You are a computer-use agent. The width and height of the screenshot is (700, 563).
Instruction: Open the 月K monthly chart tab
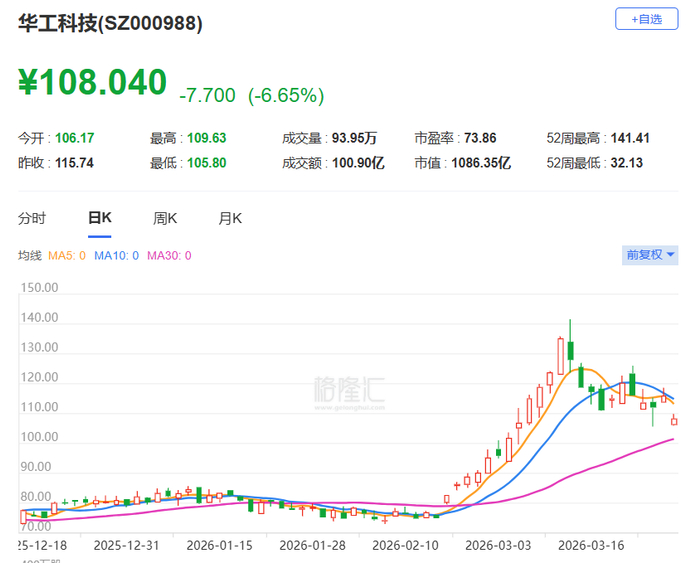point(230,219)
